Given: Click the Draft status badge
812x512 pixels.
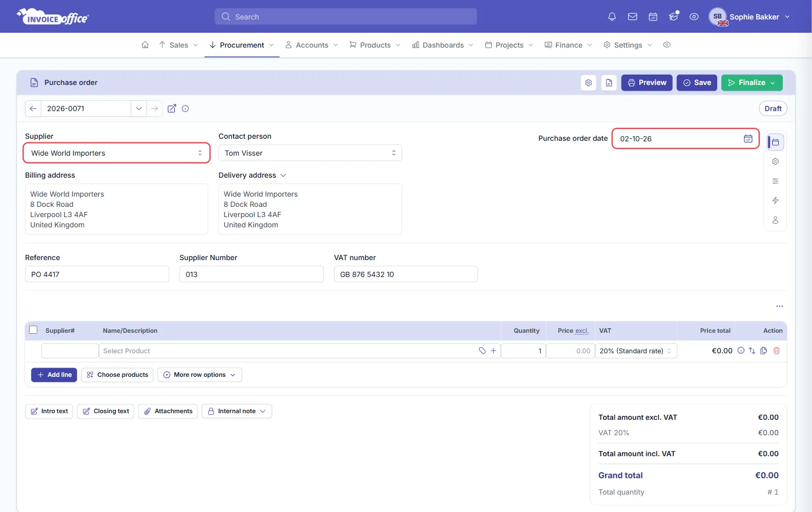Looking at the screenshot, I should coord(773,109).
